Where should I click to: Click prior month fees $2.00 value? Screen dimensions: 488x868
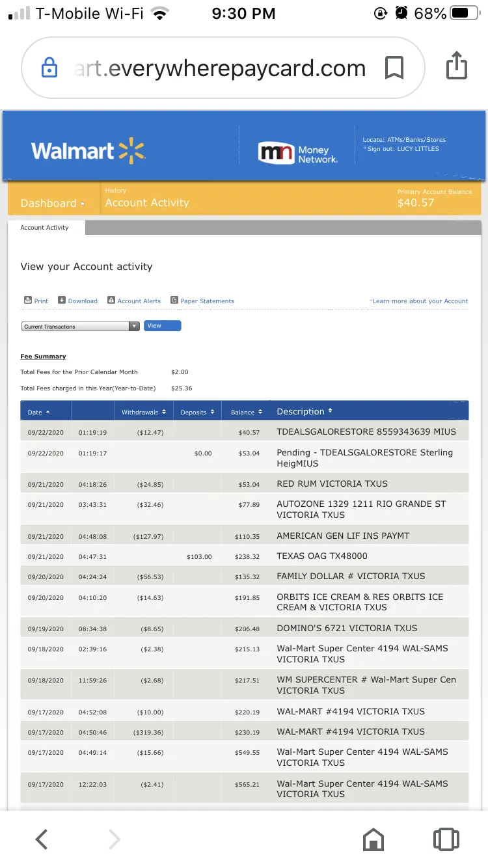click(x=180, y=372)
